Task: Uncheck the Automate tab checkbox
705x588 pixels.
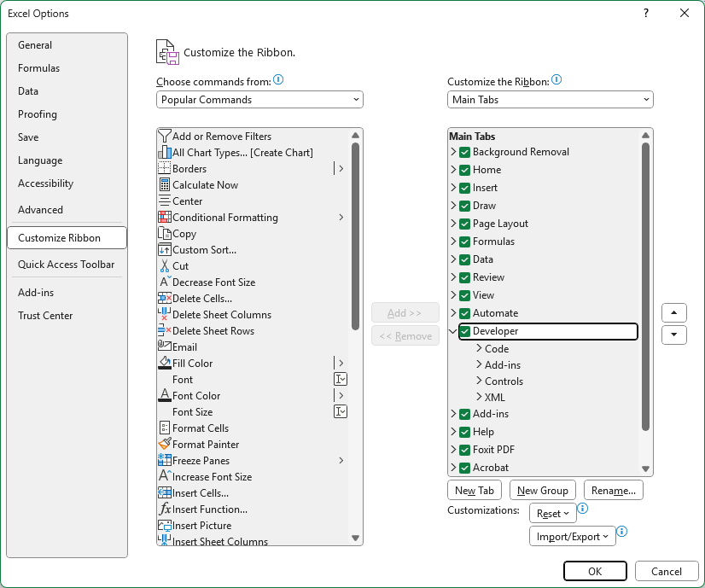Action: tap(464, 314)
